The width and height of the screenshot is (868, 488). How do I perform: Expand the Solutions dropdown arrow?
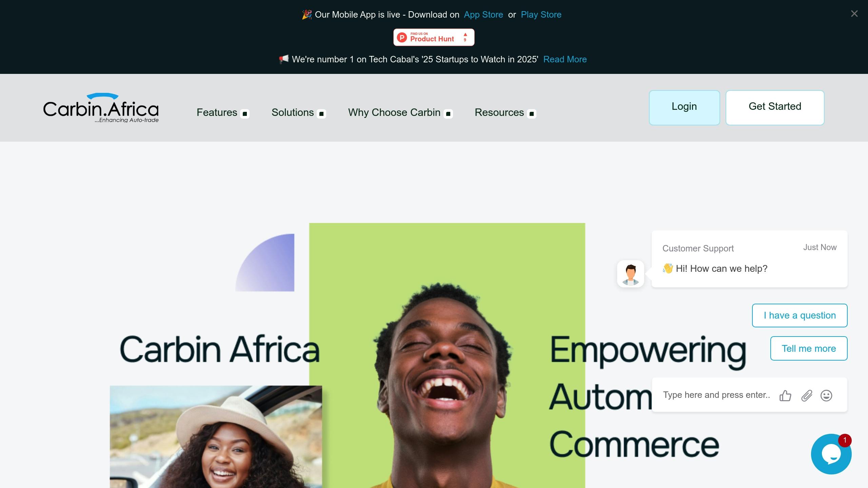tap(321, 114)
